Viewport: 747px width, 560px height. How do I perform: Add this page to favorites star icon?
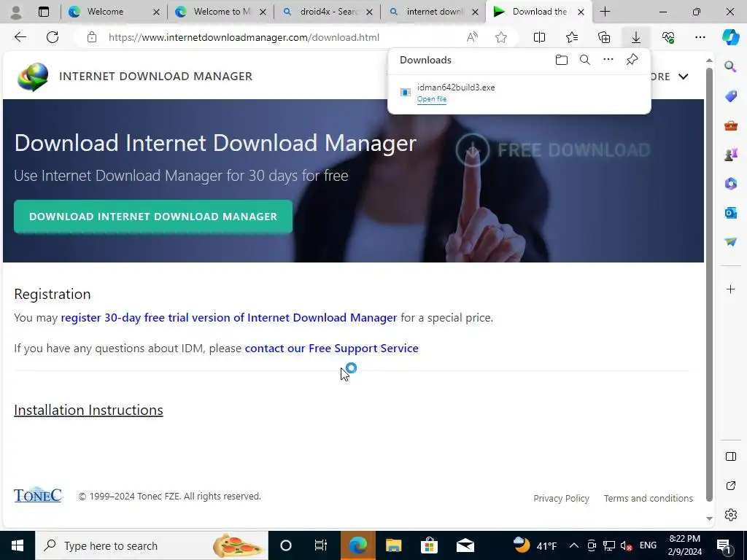pyautogui.click(x=500, y=37)
